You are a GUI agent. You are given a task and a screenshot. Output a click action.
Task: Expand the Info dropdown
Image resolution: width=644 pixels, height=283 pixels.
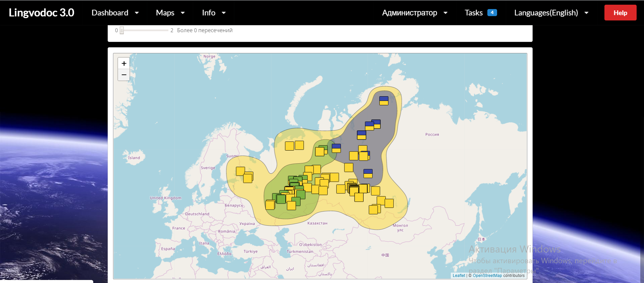coord(214,13)
